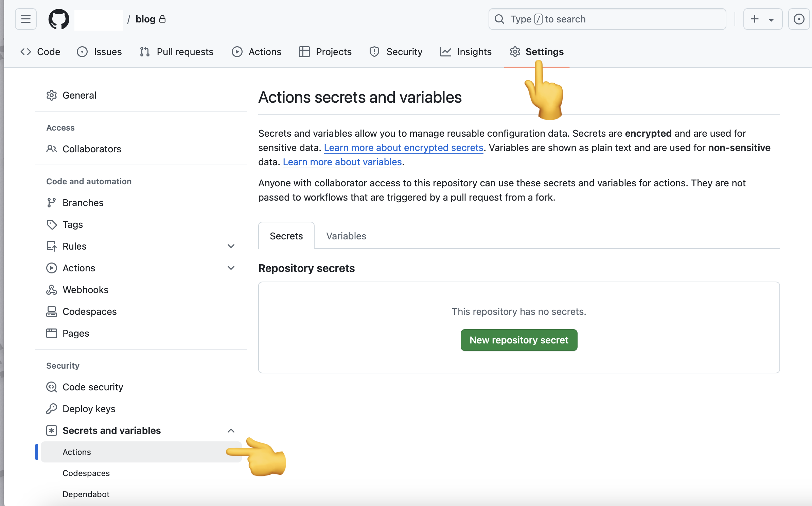Viewport: 812px width, 506px height.
Task: Open the create new dropdown arrow
Action: 771,19
